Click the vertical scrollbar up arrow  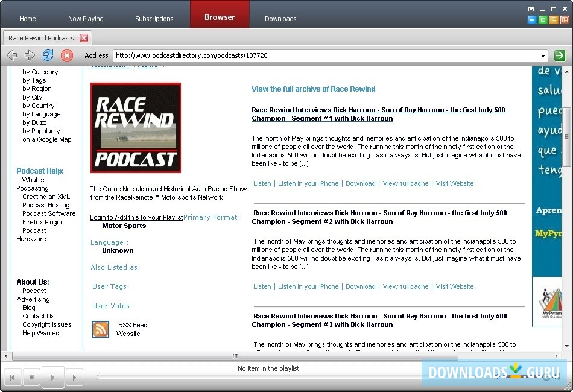[567, 71]
